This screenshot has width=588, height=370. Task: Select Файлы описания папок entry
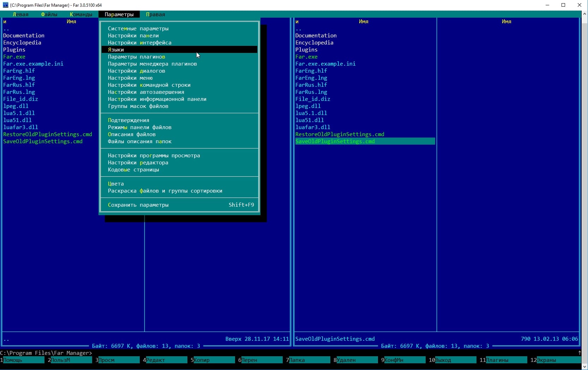pos(179,141)
